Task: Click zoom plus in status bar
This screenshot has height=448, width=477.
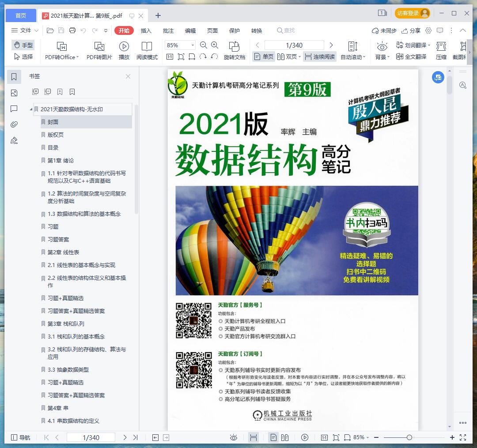Action: (x=452, y=437)
